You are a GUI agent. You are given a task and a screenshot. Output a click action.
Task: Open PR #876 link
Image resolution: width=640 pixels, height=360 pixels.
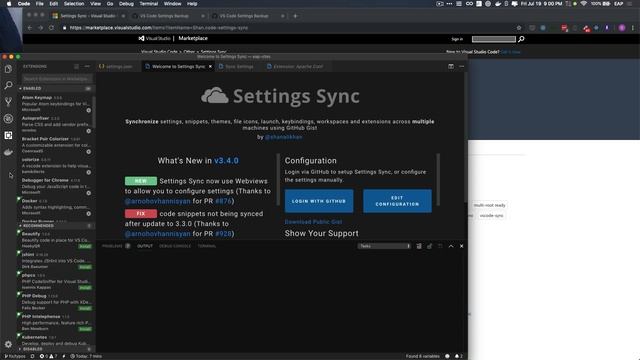point(223,201)
